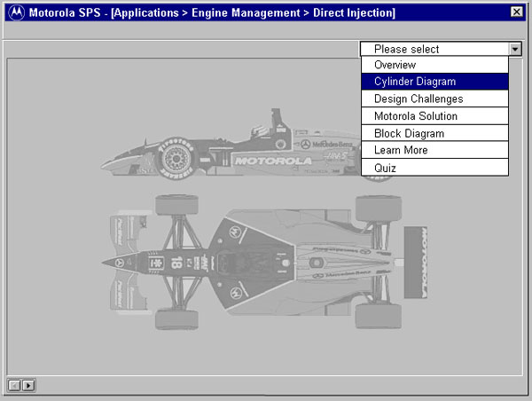Viewport: 532px width, 401px height.
Task: Pick the Design Challenges entry
Action: point(434,98)
